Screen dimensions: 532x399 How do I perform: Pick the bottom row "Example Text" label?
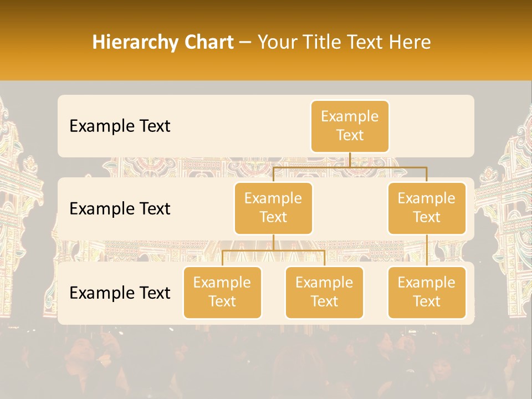[120, 293]
